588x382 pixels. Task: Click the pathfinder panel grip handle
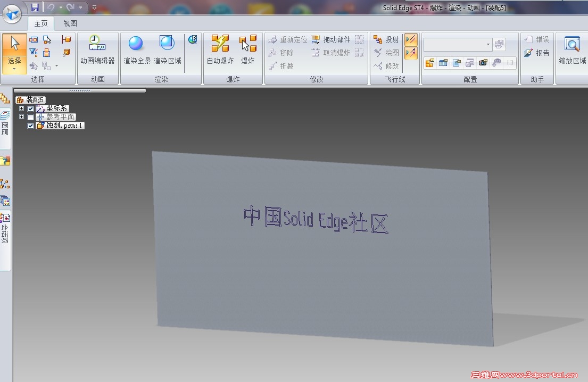79,90
